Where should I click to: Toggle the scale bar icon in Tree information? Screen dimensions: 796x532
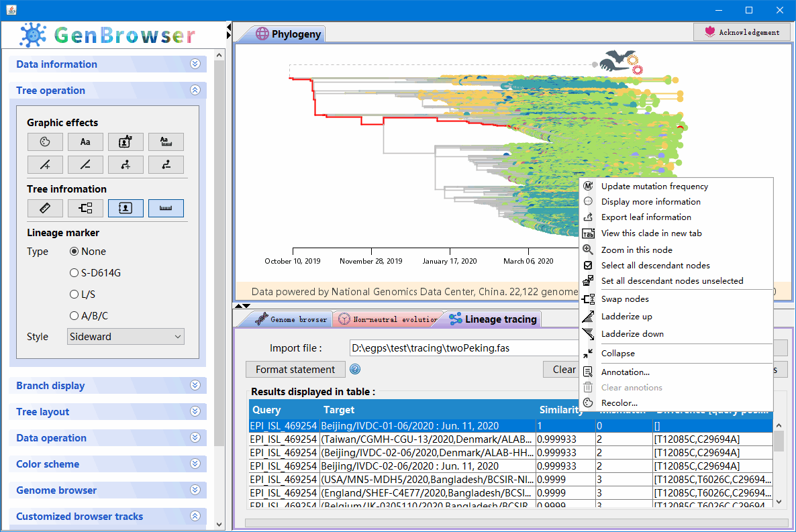tap(166, 208)
